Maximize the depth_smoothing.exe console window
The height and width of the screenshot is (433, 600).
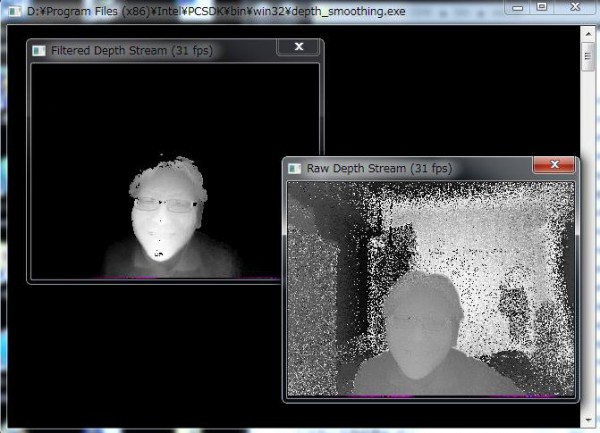point(542,7)
